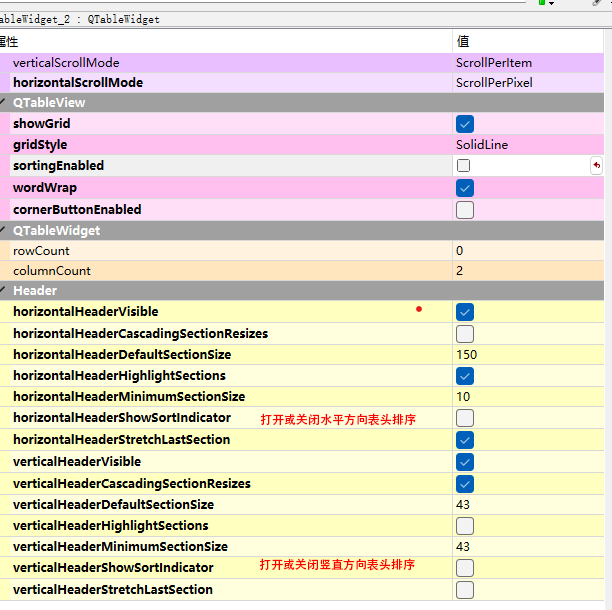
Task: Select the showGrid property row
Action: point(302,124)
